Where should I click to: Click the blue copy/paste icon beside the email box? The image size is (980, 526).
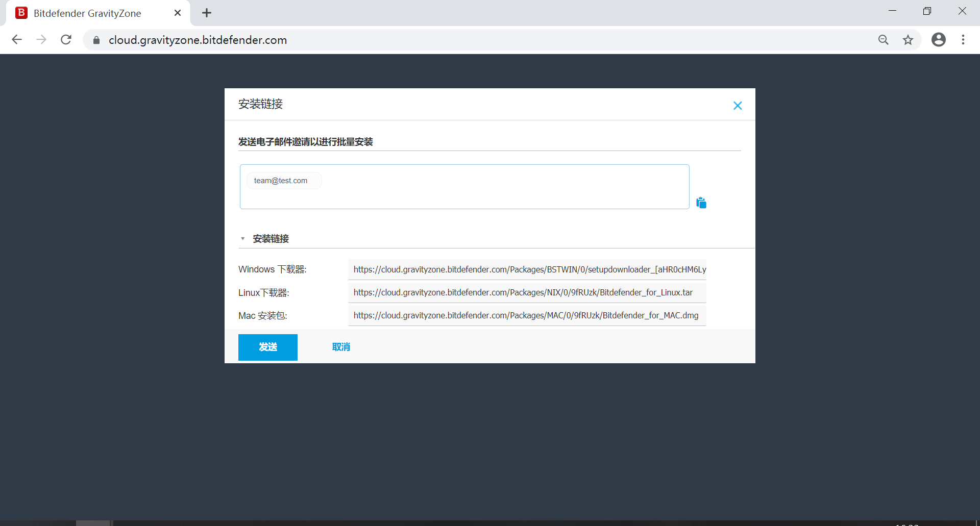pyautogui.click(x=701, y=203)
